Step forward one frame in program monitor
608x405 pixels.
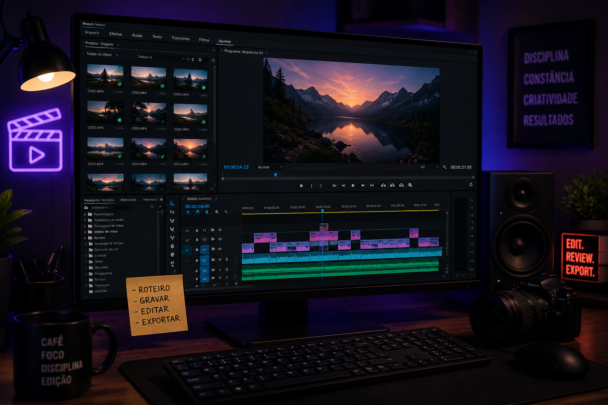363,185
